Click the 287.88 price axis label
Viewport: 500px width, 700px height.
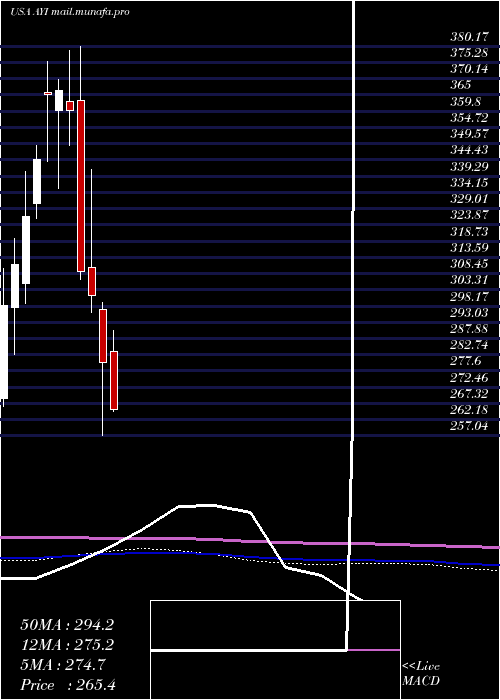469,329
